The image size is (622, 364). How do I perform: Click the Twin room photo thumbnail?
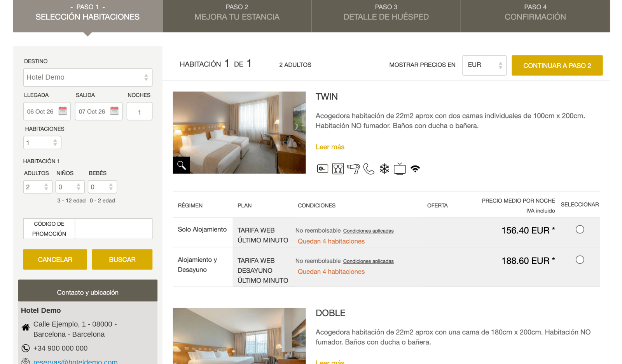tap(239, 132)
